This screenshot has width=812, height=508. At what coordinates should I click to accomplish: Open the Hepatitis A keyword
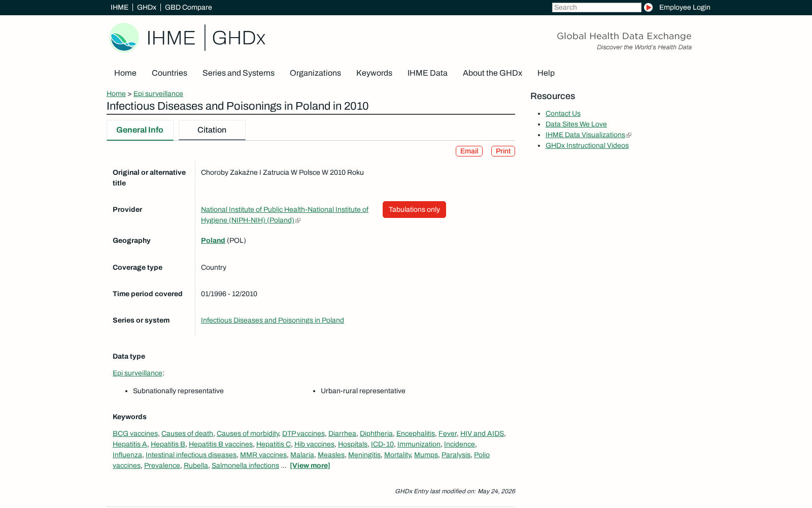tap(130, 444)
